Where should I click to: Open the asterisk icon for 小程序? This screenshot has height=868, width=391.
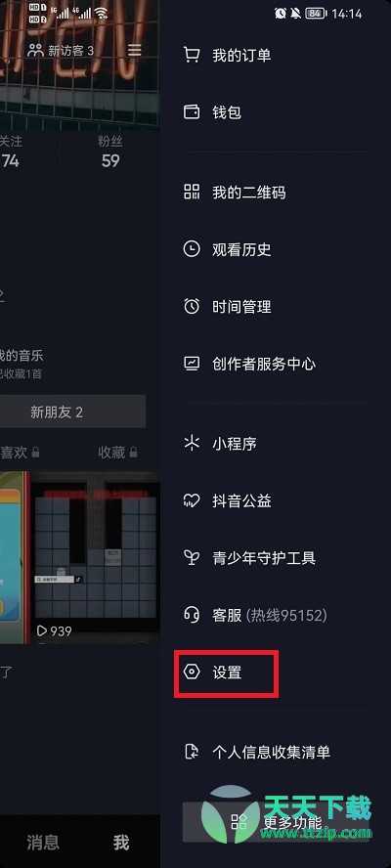[x=192, y=444]
